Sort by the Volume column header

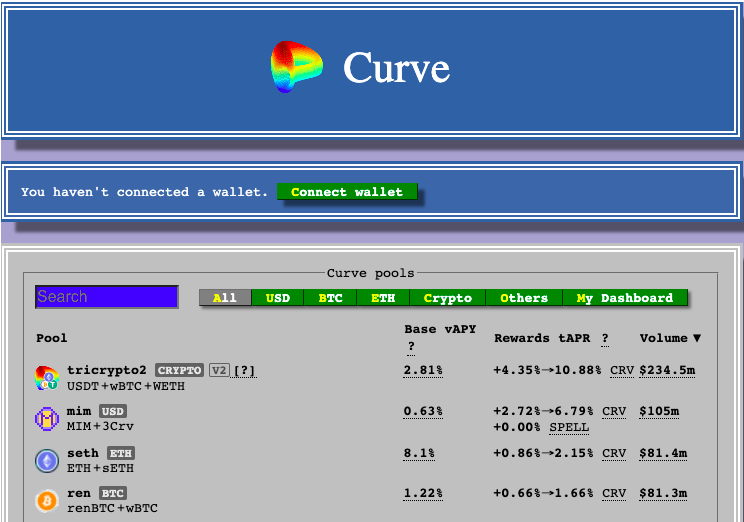coord(663,338)
